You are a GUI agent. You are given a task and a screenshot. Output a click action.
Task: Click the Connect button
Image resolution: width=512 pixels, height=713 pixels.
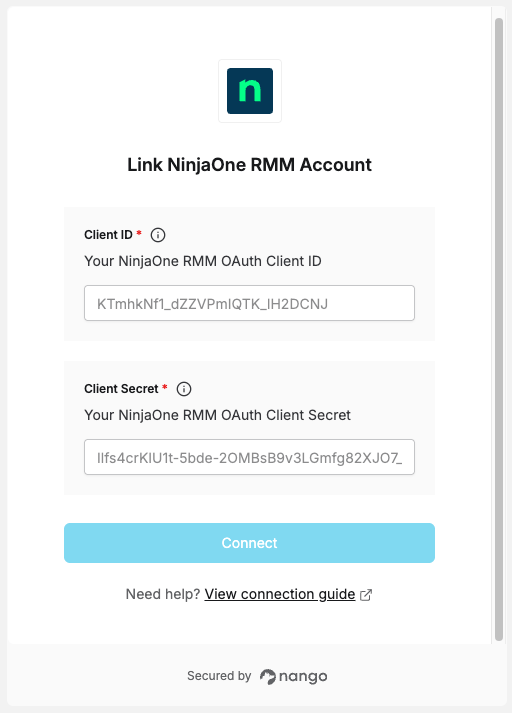(249, 543)
